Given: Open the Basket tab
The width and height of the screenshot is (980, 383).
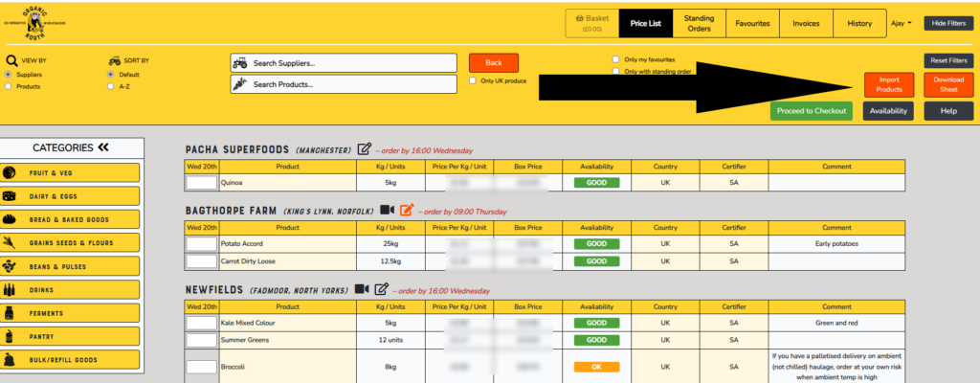Looking at the screenshot, I should point(591,23).
